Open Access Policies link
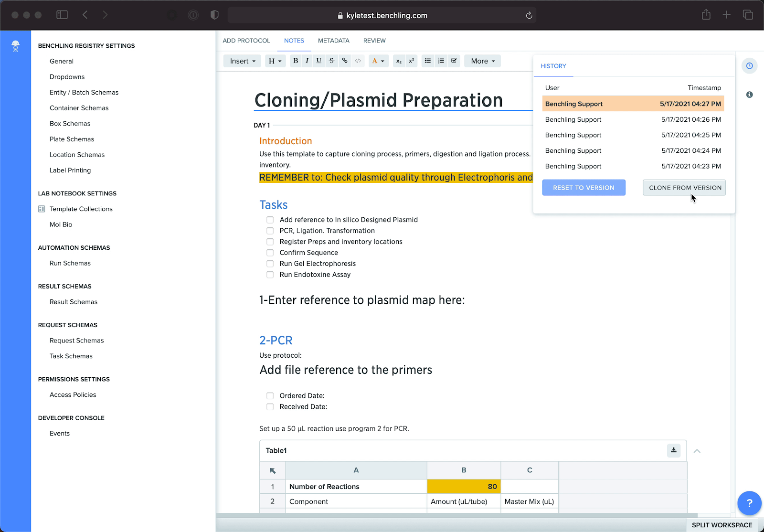764x532 pixels. pyautogui.click(x=73, y=395)
